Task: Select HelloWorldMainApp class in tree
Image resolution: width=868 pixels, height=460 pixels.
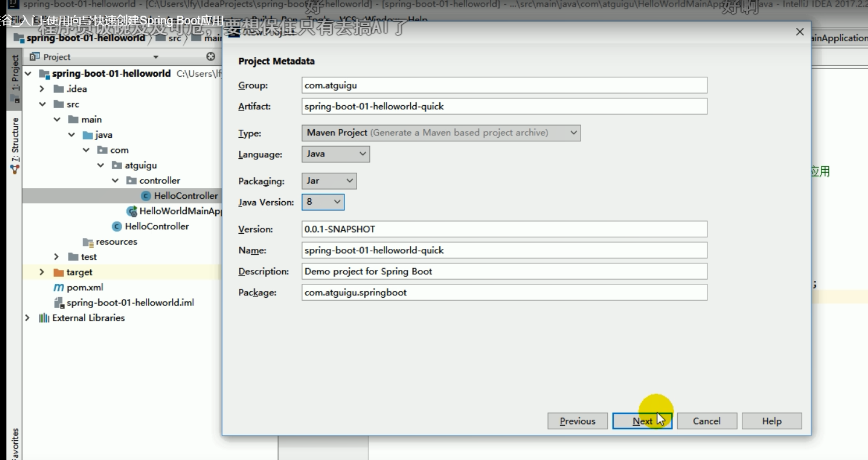Action: point(180,211)
